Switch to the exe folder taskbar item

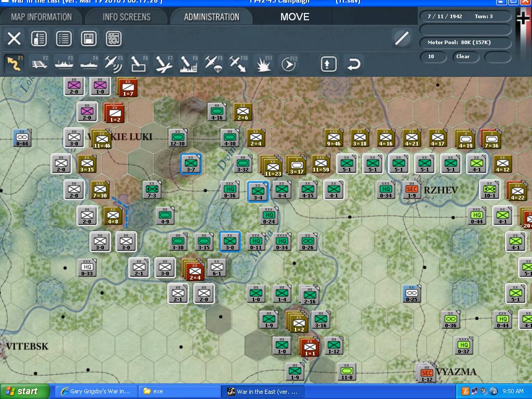pyautogui.click(x=180, y=392)
